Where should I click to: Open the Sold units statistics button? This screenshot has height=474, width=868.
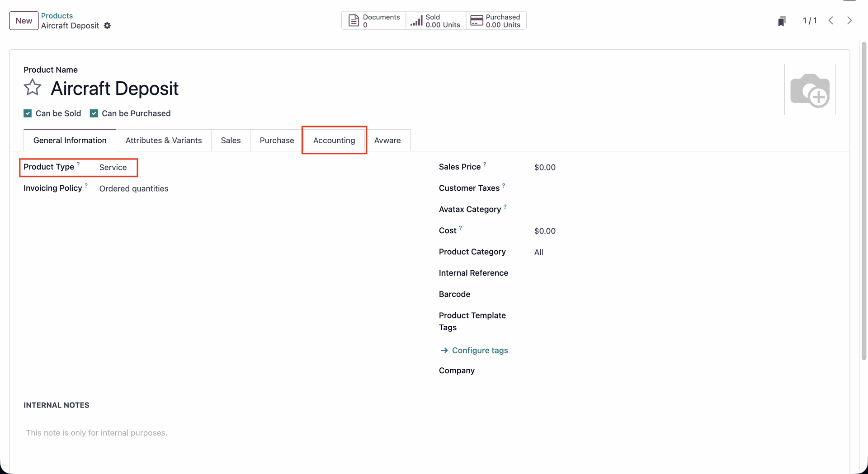coord(435,21)
